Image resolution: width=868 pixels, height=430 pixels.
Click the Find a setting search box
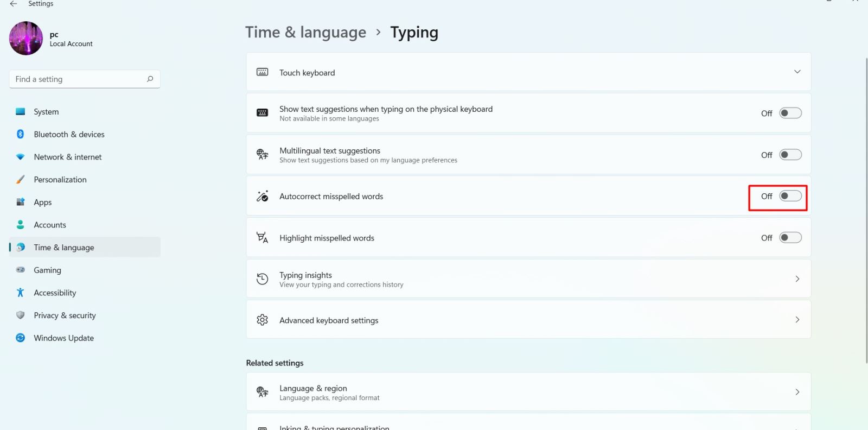tap(79, 79)
